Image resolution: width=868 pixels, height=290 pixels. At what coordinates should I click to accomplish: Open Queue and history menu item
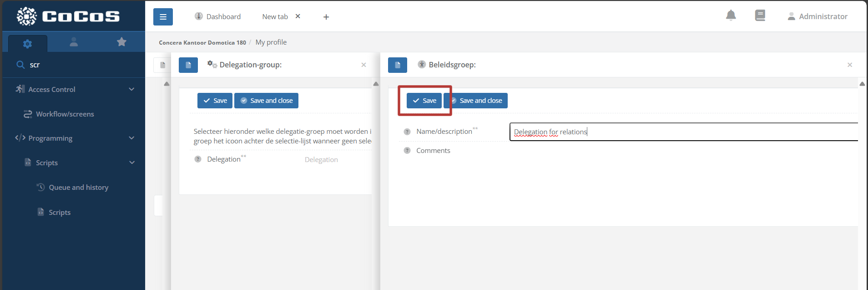(x=78, y=188)
